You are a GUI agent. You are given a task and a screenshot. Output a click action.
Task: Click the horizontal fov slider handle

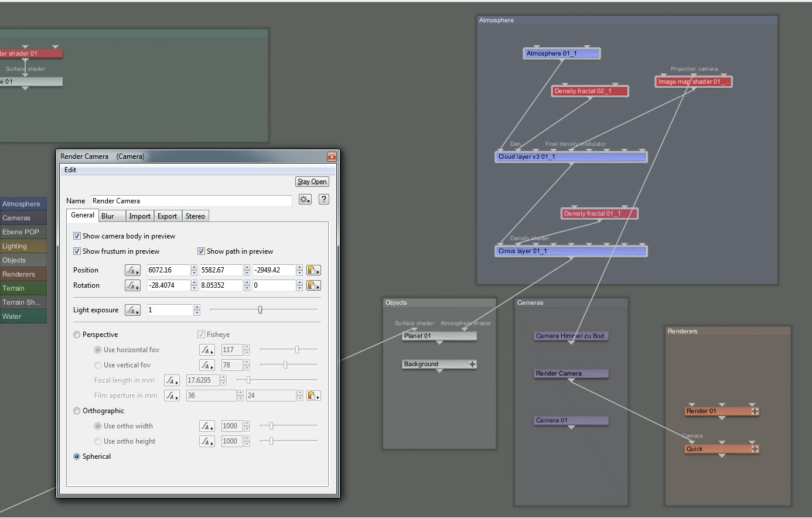[297, 350]
